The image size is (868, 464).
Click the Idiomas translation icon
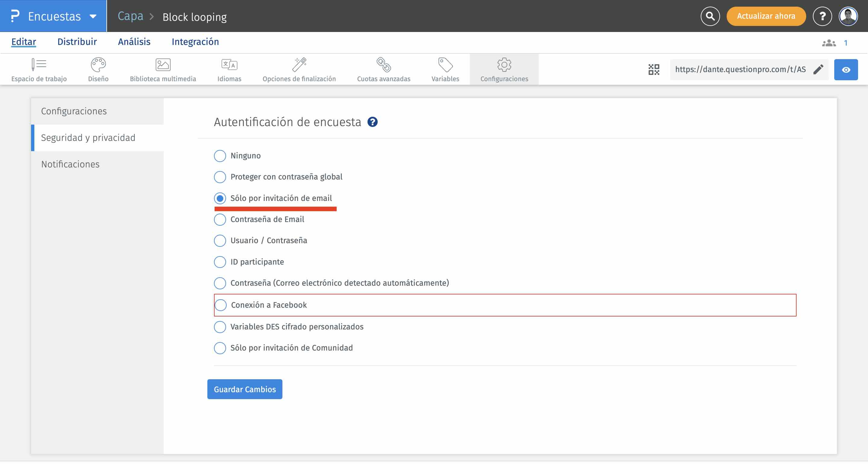[x=229, y=65]
